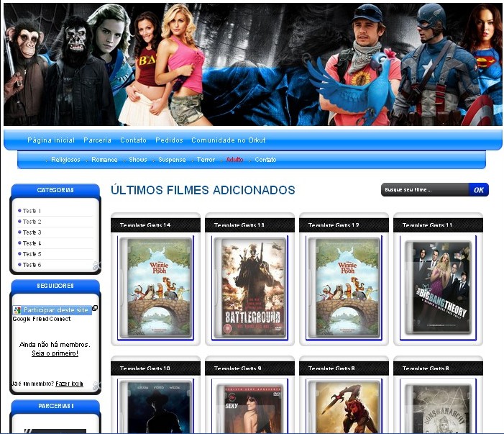Open the Sons of Anarchy cover
The image size is (504, 434).
(x=438, y=407)
